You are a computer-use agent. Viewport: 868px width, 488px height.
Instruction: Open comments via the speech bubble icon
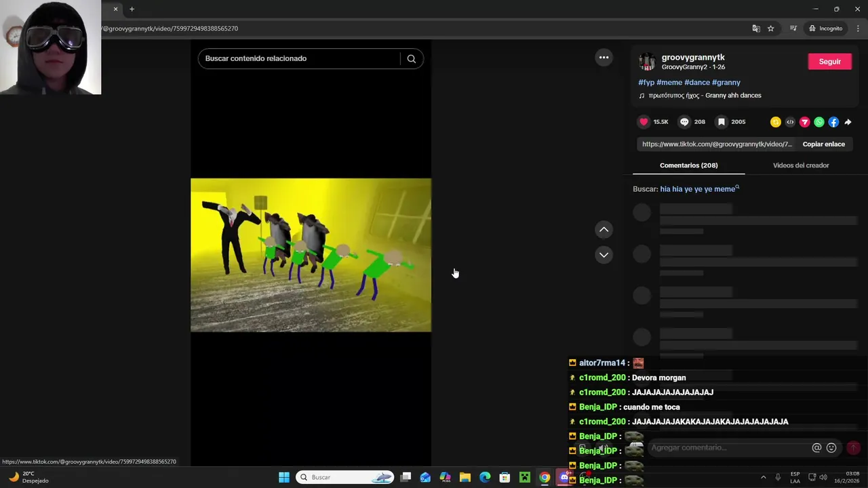coord(684,122)
